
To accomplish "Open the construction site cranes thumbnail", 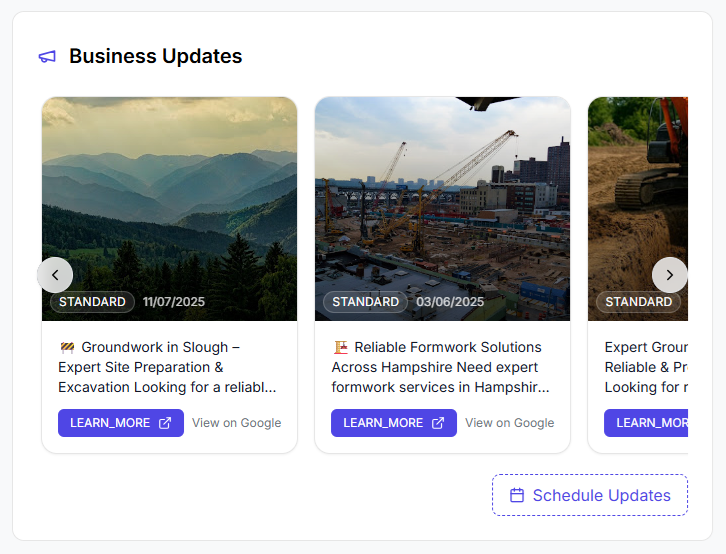I will pyautogui.click(x=443, y=209).
